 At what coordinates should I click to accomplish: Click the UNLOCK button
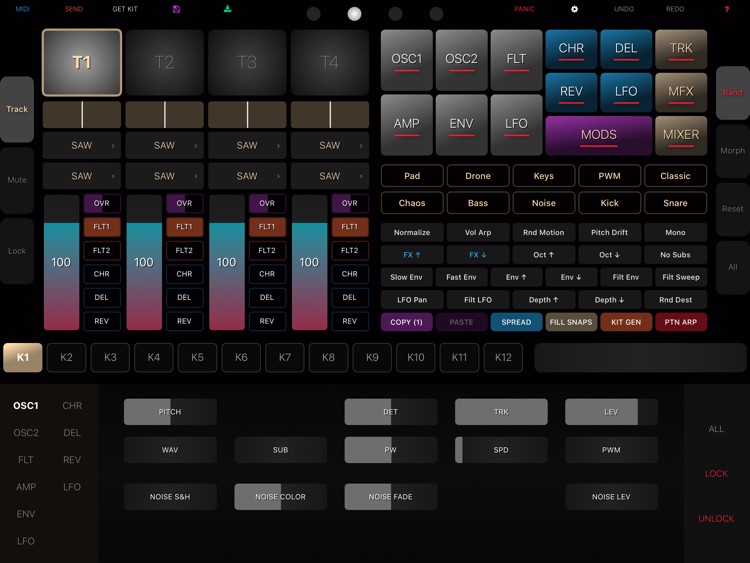(716, 519)
